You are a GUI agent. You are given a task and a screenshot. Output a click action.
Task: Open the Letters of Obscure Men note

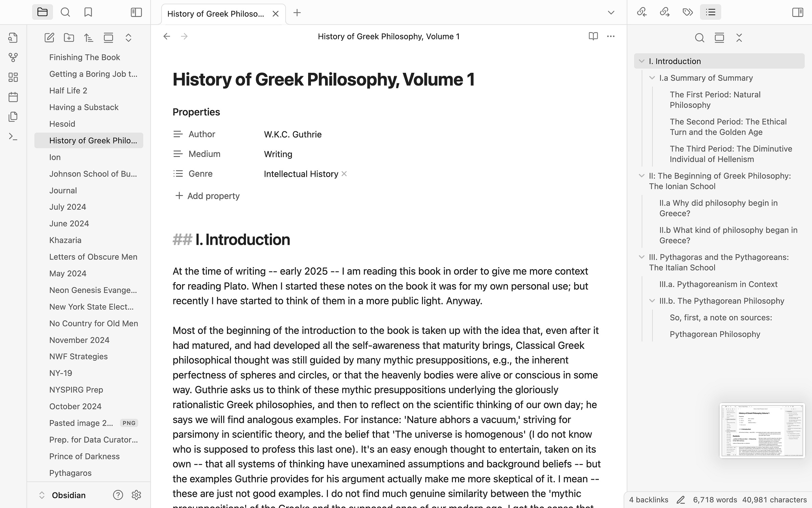tap(93, 257)
